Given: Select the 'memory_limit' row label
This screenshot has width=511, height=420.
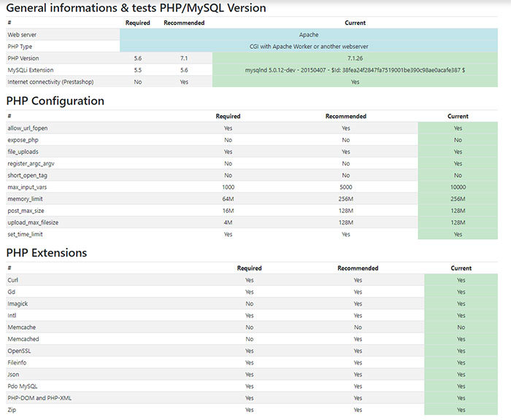Looking at the screenshot, I should pos(25,199).
